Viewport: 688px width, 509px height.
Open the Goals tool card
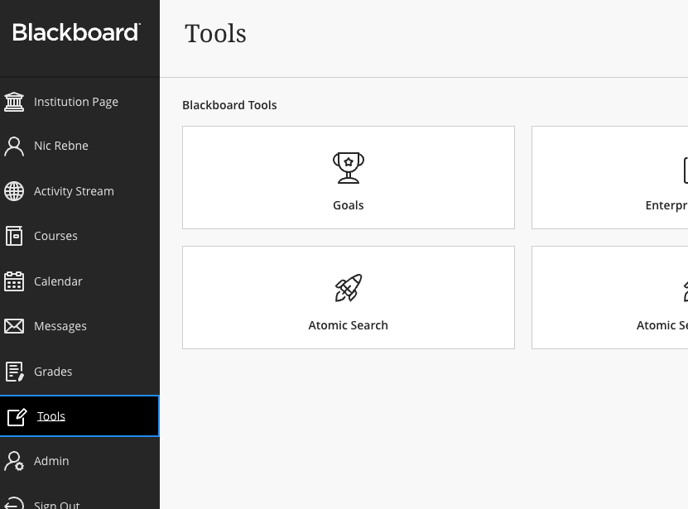348,178
